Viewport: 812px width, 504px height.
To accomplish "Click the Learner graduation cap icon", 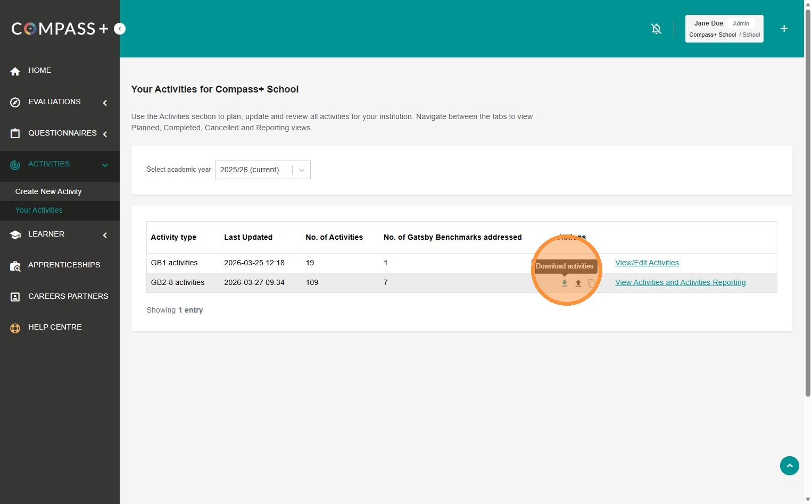I will [15, 235].
